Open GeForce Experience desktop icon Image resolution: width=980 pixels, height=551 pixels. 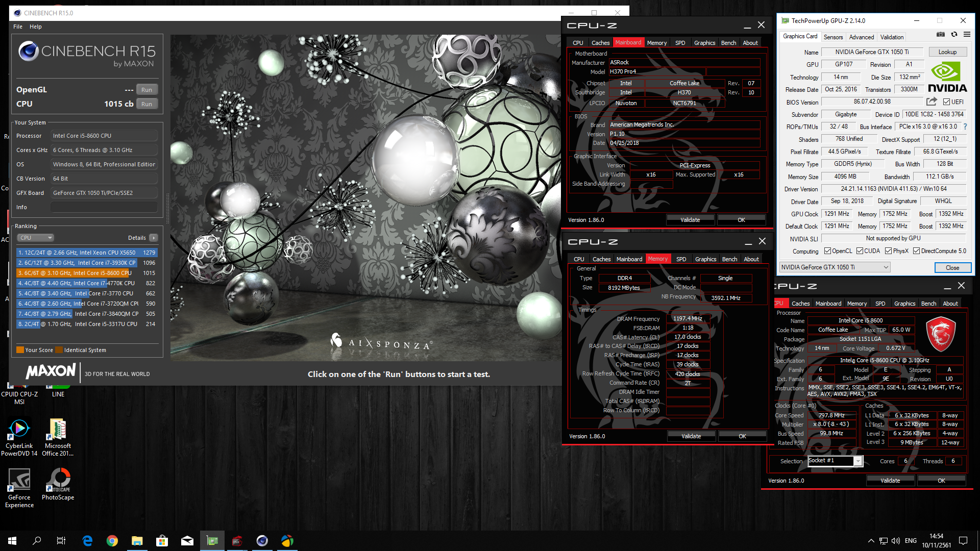click(x=19, y=488)
